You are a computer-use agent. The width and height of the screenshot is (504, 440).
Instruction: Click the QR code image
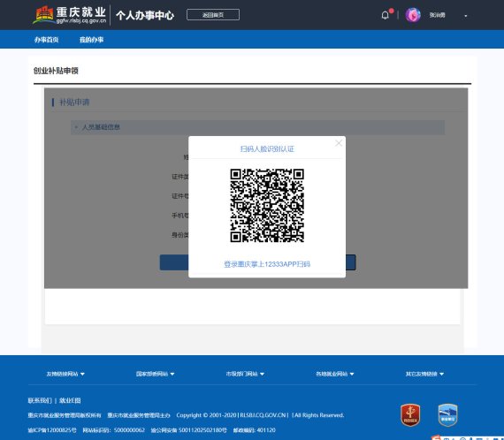point(267,206)
